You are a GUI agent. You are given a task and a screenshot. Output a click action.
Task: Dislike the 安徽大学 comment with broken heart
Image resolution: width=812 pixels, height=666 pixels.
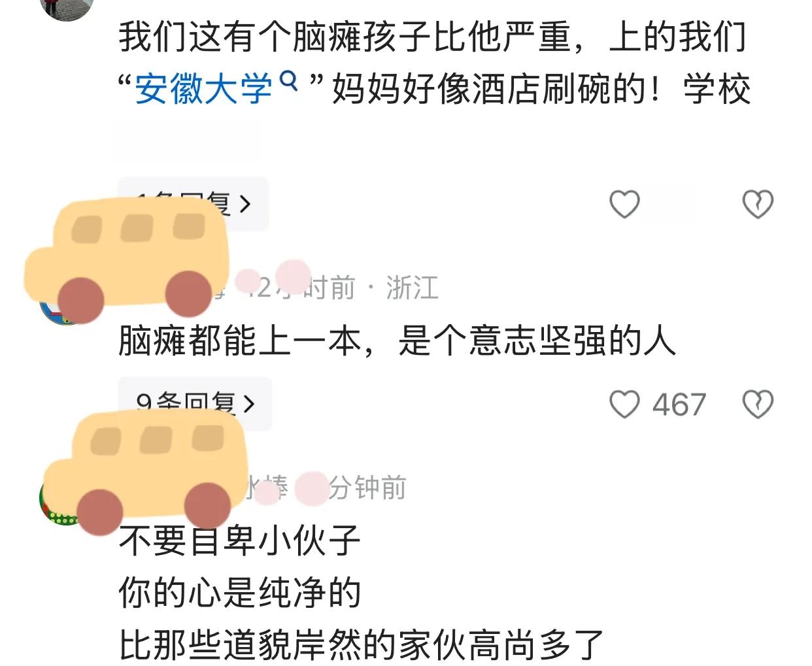click(x=758, y=204)
